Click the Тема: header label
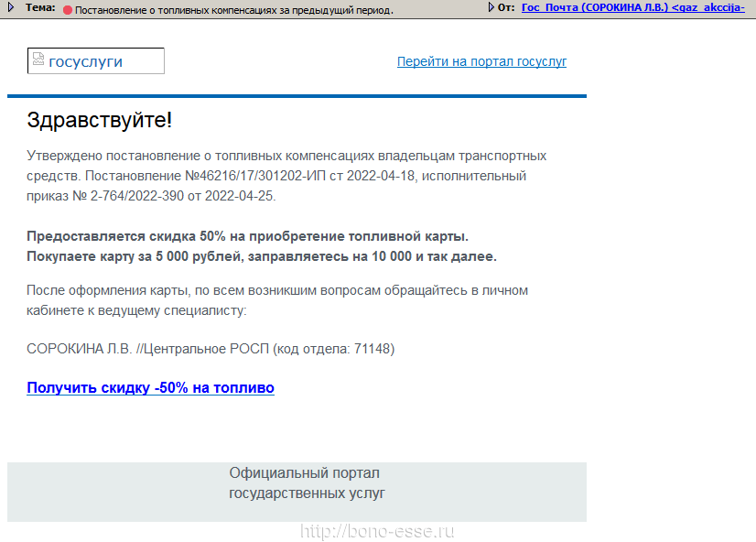The height and width of the screenshot is (542, 756). point(40,7)
